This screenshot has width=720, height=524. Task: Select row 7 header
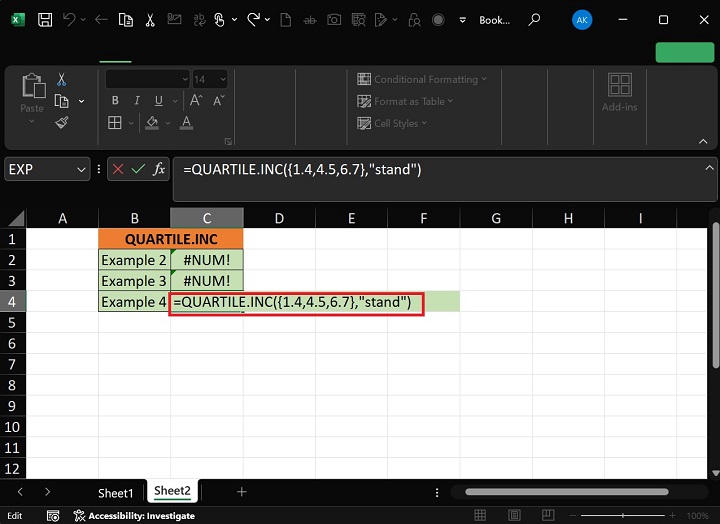tap(12, 364)
